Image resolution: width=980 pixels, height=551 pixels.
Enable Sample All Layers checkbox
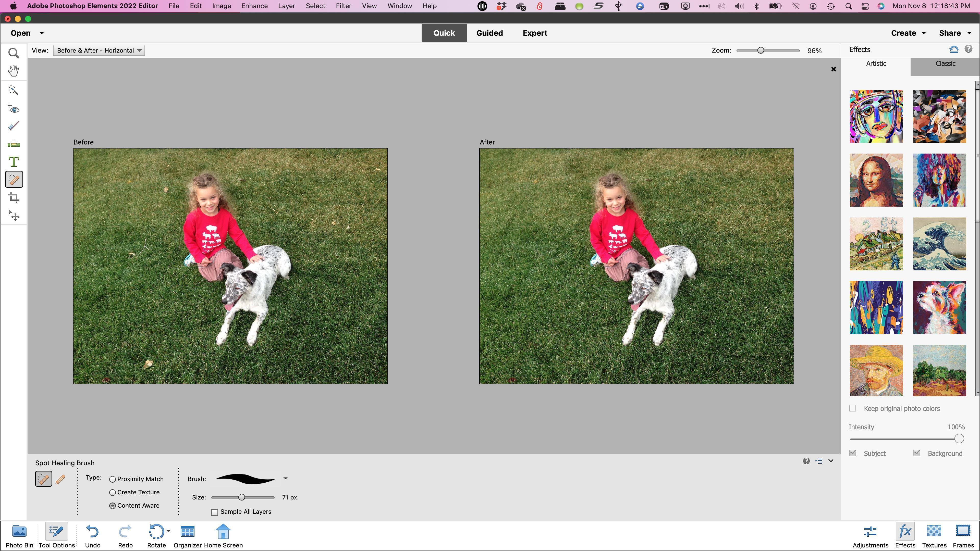[x=215, y=512]
